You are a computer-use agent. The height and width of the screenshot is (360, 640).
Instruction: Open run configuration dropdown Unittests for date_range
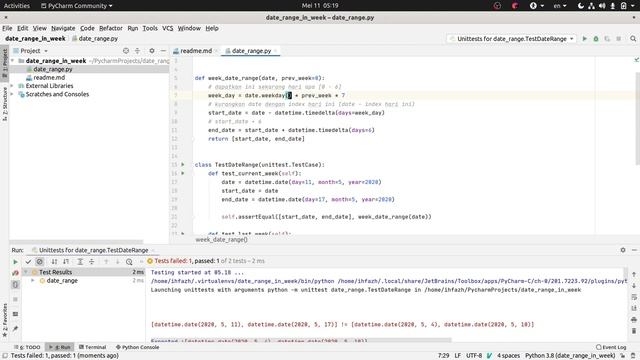pos(511,39)
